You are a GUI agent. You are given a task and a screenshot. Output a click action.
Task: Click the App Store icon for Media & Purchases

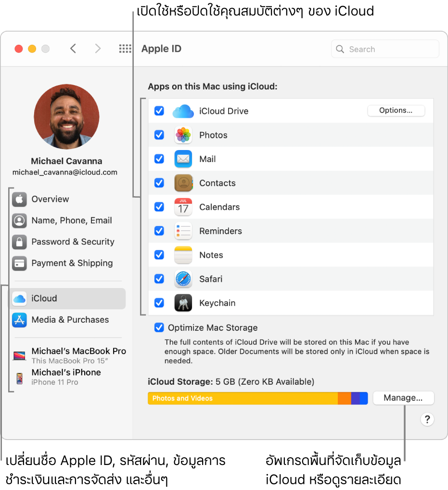pos(19,320)
